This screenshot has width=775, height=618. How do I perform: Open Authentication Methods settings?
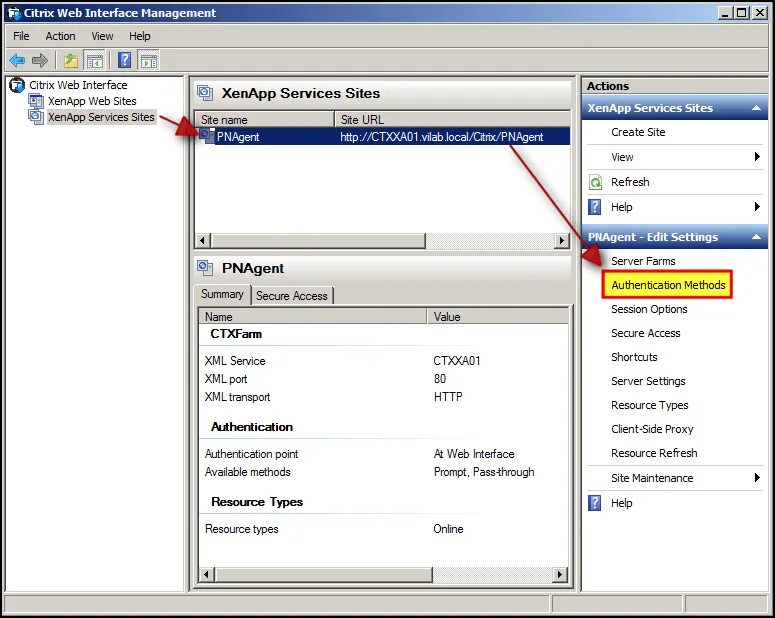pos(668,285)
